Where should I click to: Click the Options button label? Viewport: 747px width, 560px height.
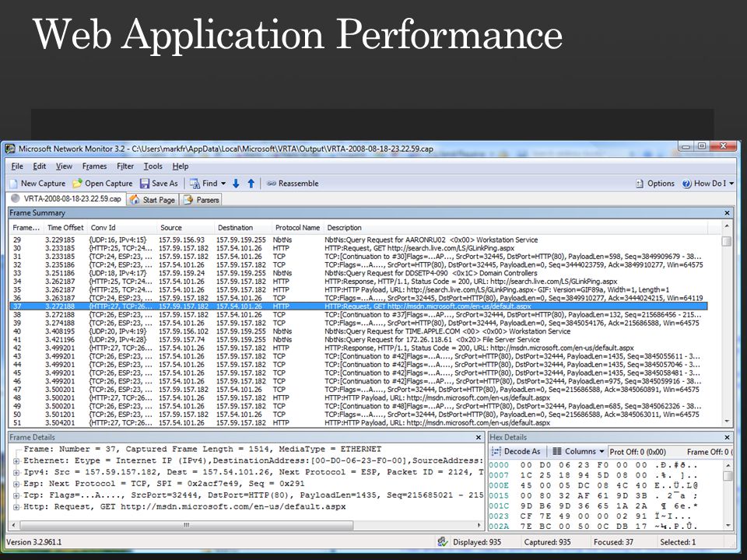pyautogui.click(x=661, y=184)
